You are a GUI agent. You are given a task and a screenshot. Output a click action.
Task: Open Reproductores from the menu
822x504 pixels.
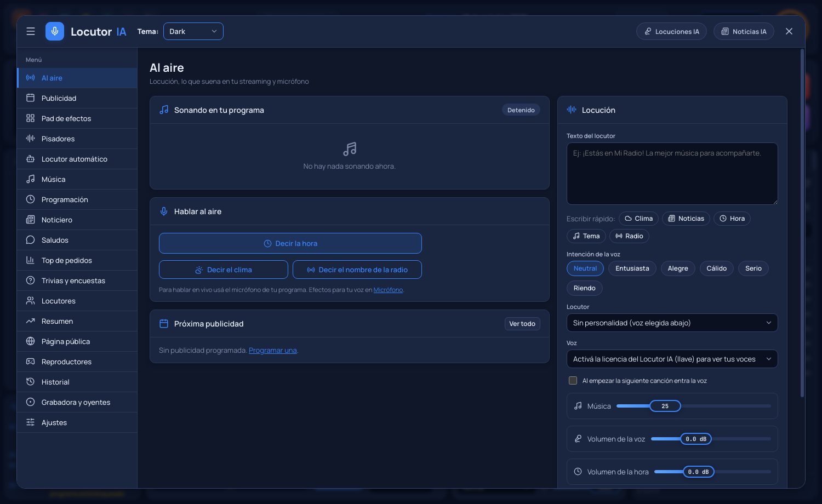coord(77,362)
